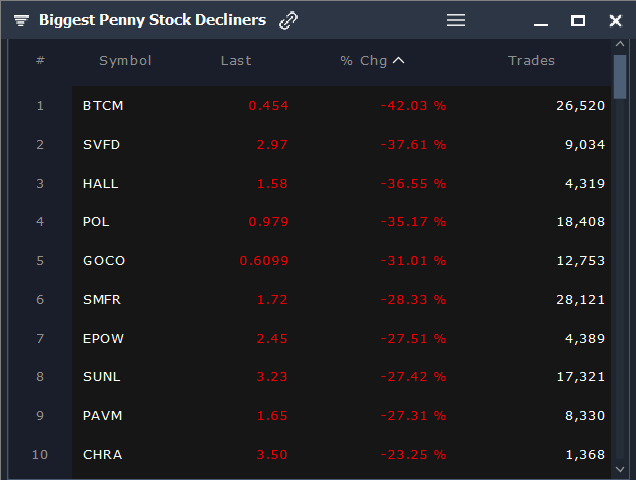The height and width of the screenshot is (480, 636).
Task: Select the SMFR symbol
Action: [103, 300]
